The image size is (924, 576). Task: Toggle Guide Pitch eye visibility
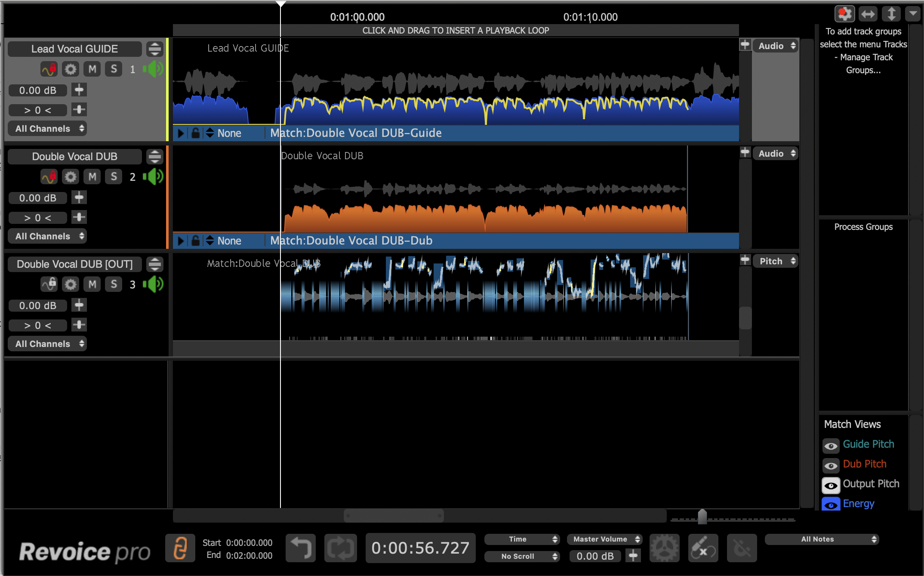pos(831,446)
